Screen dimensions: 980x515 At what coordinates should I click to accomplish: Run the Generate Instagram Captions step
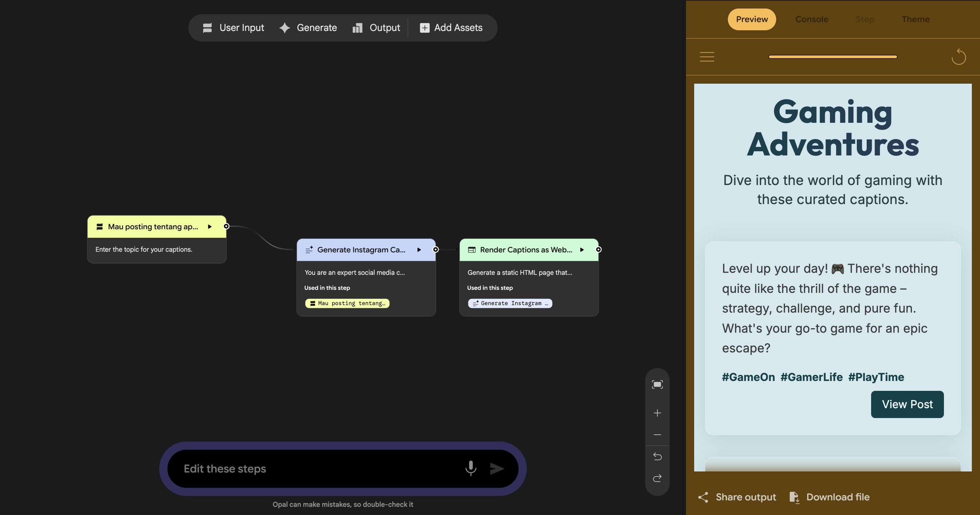pos(419,250)
